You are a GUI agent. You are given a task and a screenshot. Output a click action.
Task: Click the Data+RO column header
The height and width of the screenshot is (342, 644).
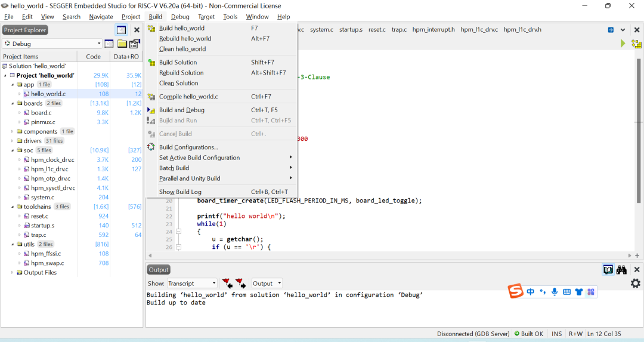[x=126, y=57]
